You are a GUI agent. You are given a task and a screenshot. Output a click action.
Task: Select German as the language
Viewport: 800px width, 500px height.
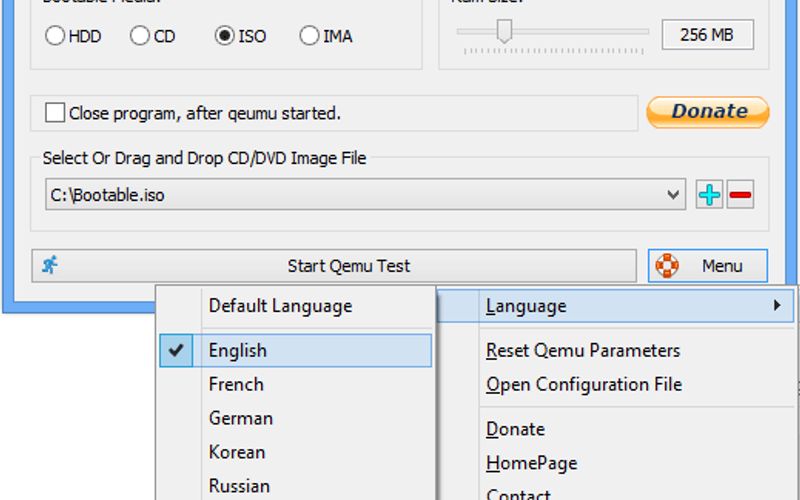[240, 418]
